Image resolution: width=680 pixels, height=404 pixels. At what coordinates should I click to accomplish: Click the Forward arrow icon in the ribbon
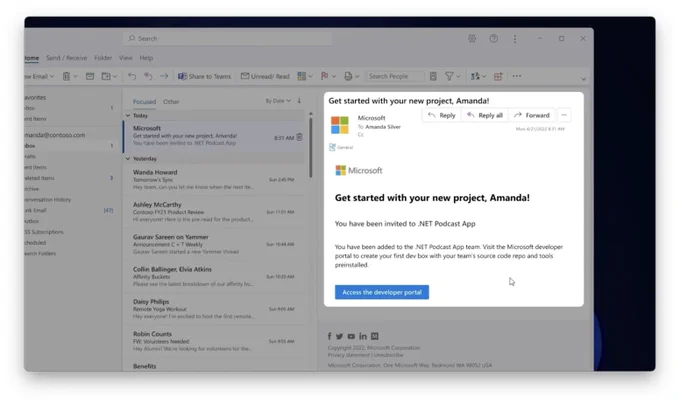click(x=164, y=76)
